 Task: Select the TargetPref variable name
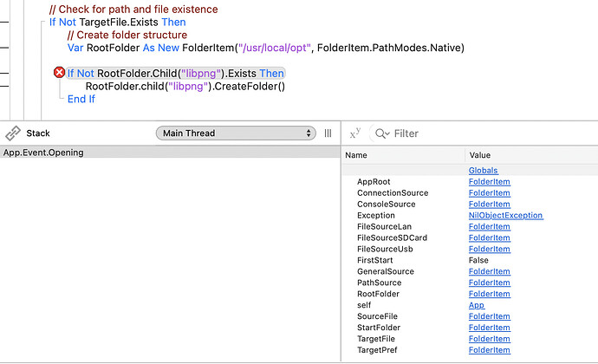pos(377,350)
